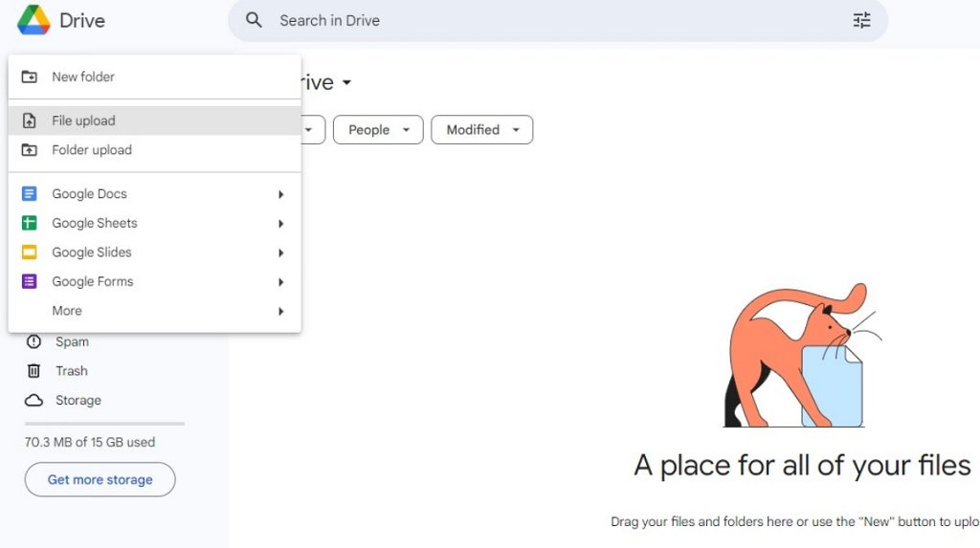Open the My Drive title dropdown arrow
980x548 pixels.
pyautogui.click(x=346, y=82)
